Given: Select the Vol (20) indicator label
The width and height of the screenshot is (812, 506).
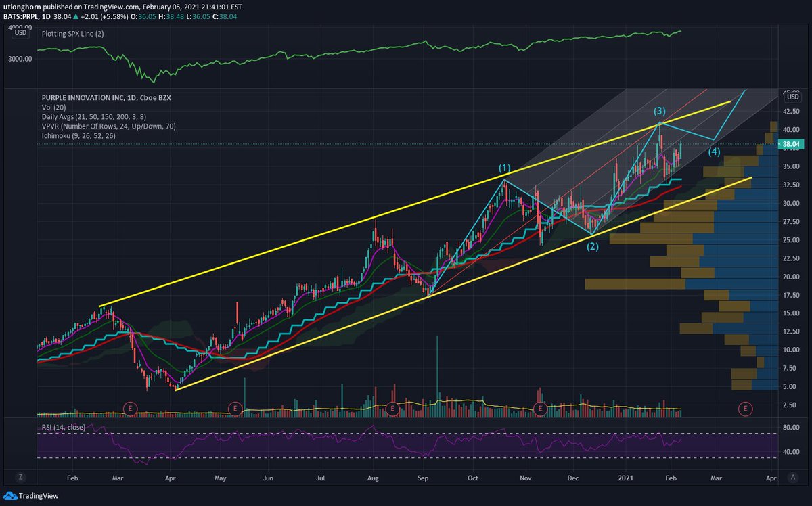Looking at the screenshot, I should coord(55,107).
